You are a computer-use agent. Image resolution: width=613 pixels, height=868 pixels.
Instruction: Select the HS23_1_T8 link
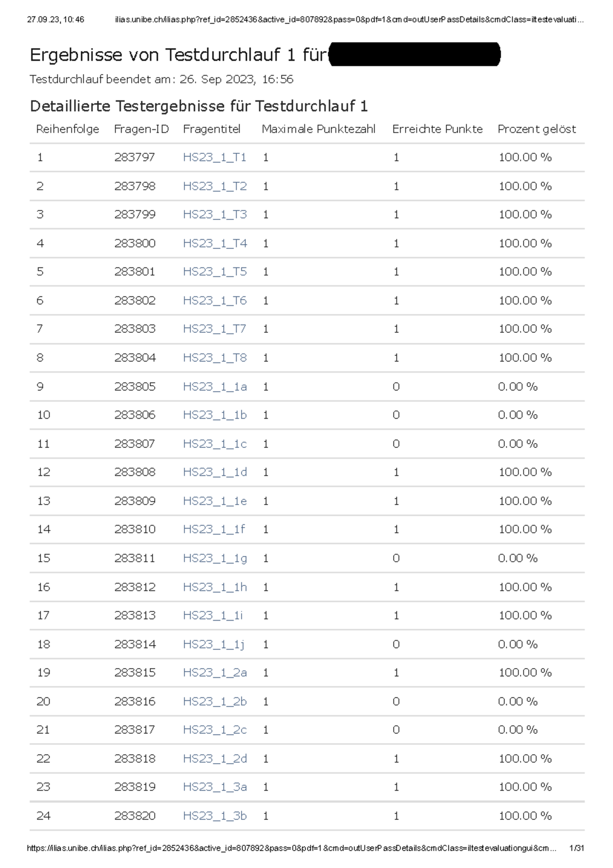click(215, 358)
